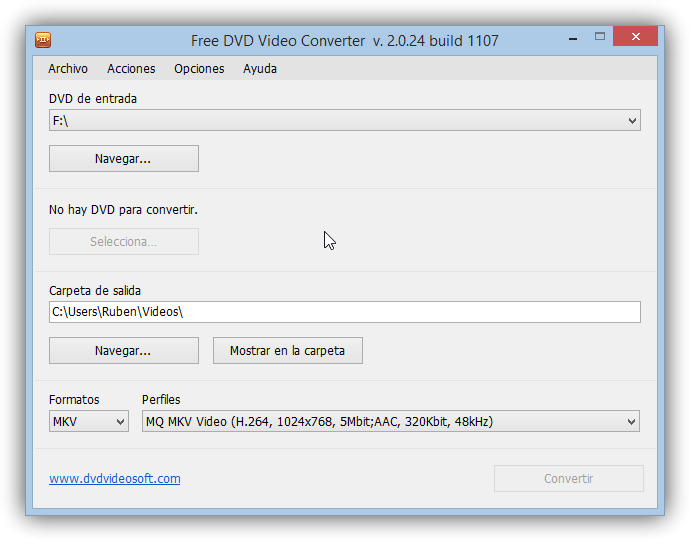Screen dimensions: 690x541
Task: Maximize the converter window
Action: 600,37
